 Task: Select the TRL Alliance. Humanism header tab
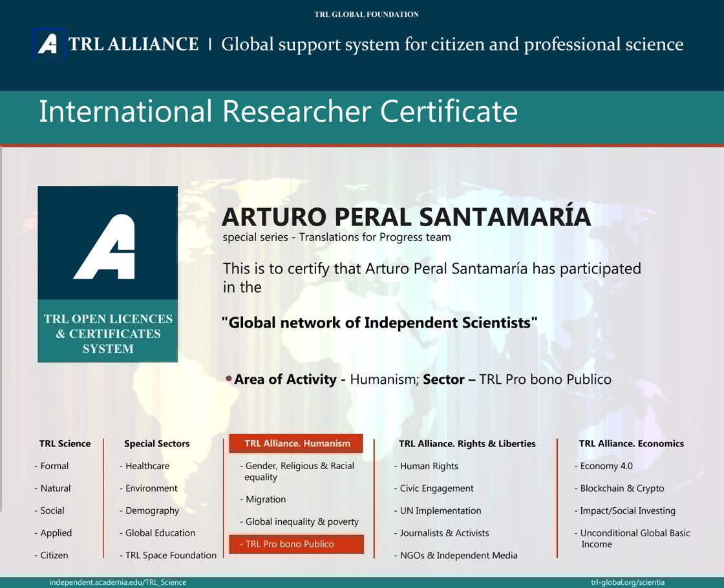coord(297,443)
